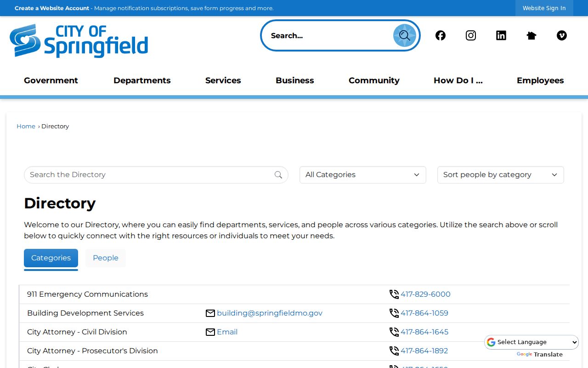Screen dimensions: 588x368
Task: Open the Select Language dropdown
Action: [x=531, y=342]
